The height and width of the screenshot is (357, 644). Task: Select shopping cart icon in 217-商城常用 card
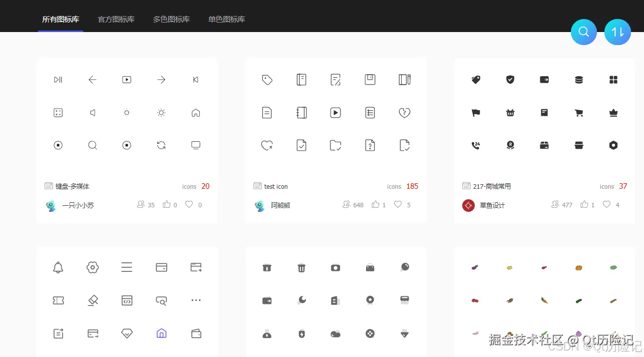tap(579, 113)
